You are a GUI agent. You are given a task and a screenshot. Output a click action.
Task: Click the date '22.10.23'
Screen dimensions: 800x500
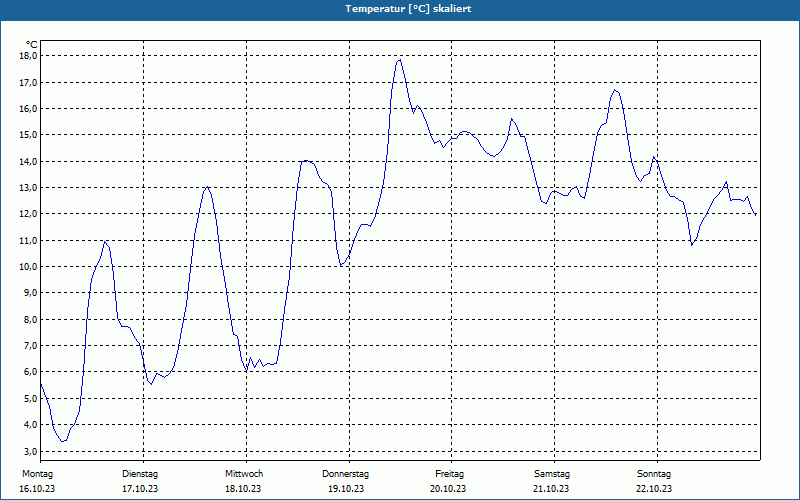coord(654,489)
